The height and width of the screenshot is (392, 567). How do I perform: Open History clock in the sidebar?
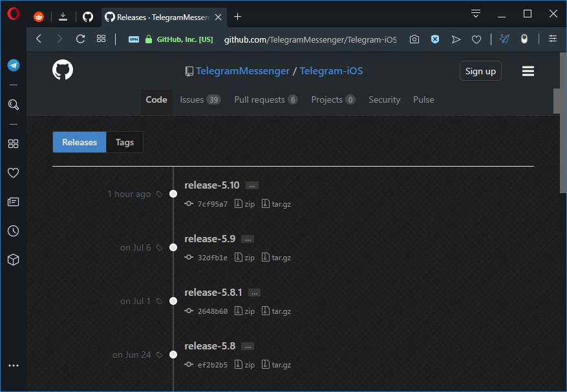tap(14, 231)
